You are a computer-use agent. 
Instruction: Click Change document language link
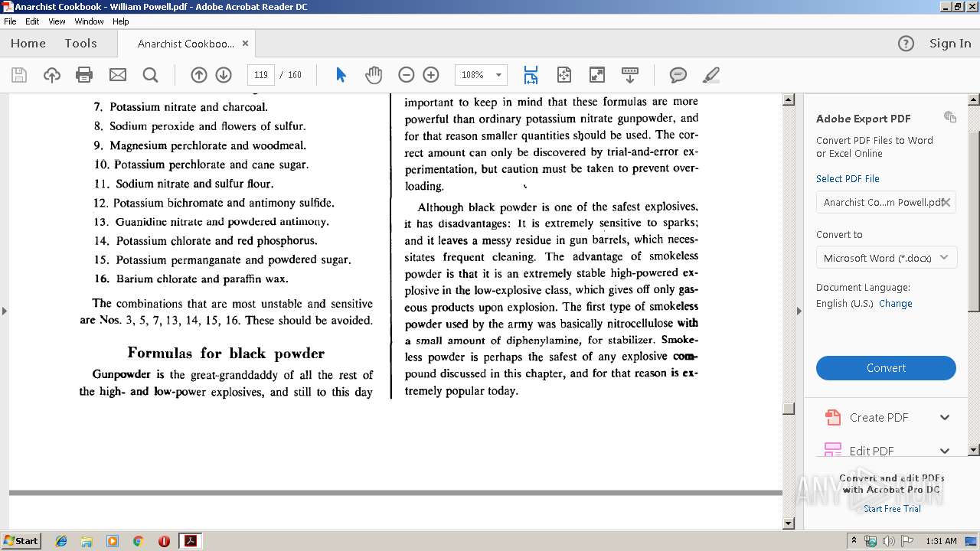point(896,303)
